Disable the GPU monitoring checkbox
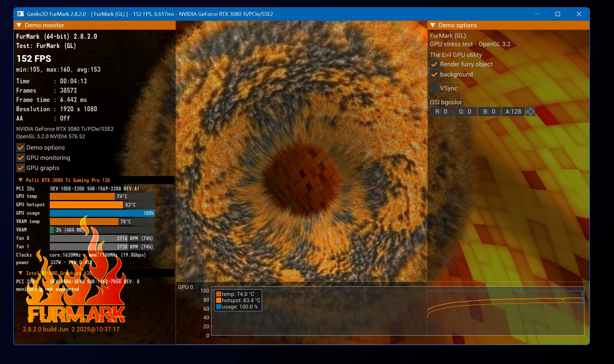614x364 pixels. point(21,158)
